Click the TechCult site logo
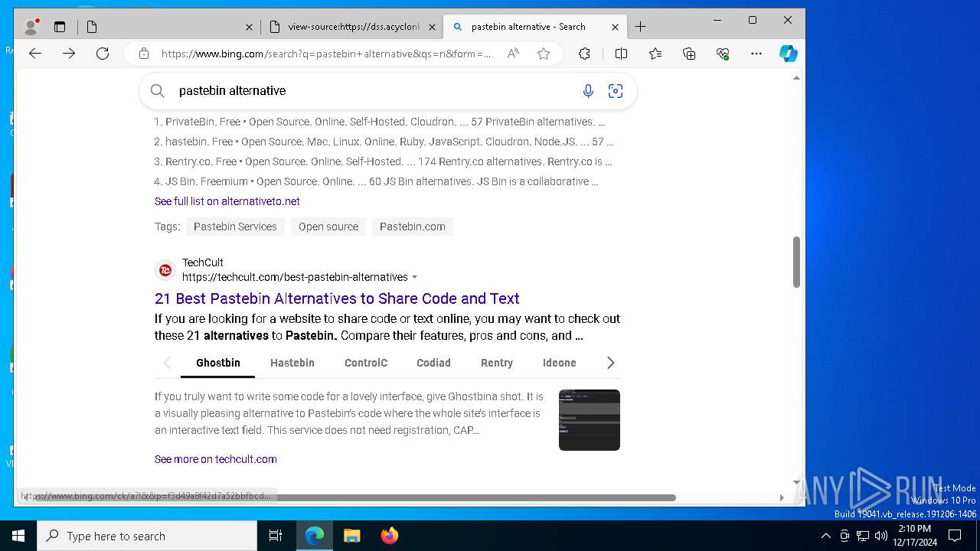The height and width of the screenshot is (551, 980). (x=165, y=270)
